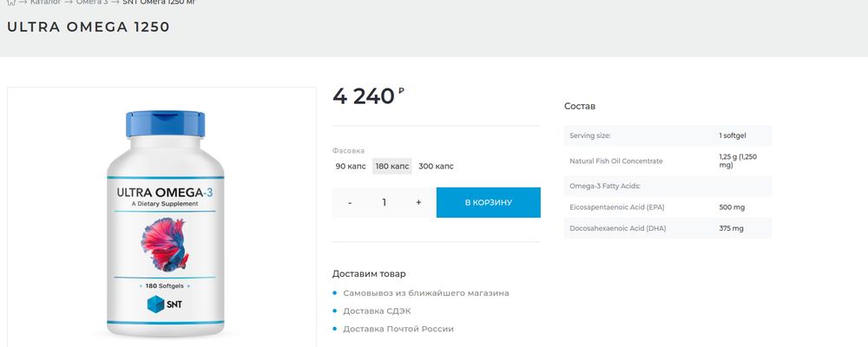868x347 pixels.
Task: Click Omega-3 Fatty Acids: row label
Action: point(604,186)
